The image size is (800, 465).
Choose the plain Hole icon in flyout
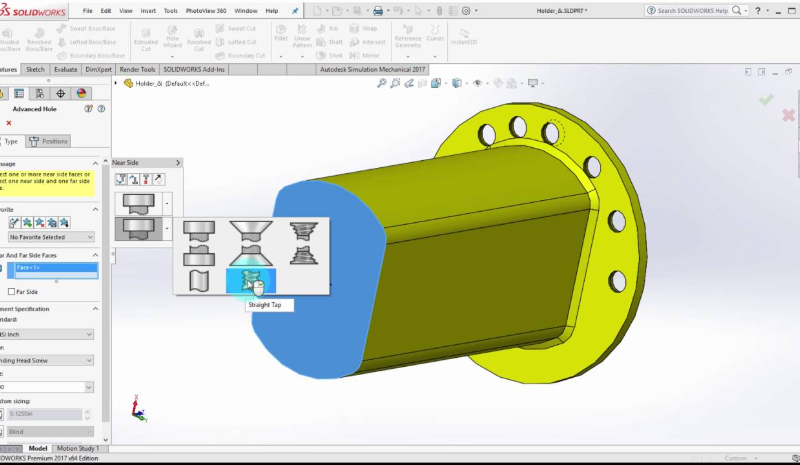pyautogui.click(x=198, y=280)
